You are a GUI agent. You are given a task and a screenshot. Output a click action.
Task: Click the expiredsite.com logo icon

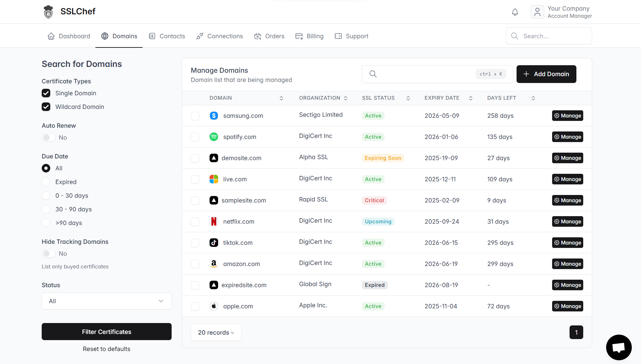(214, 285)
